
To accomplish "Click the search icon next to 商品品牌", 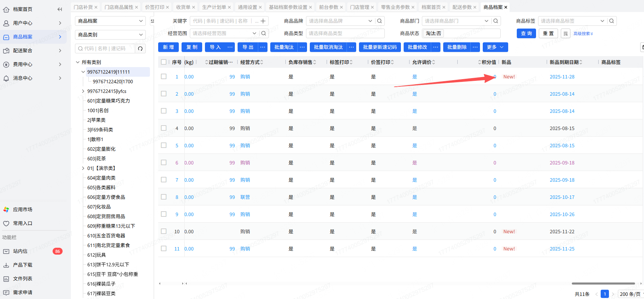I will tap(380, 21).
